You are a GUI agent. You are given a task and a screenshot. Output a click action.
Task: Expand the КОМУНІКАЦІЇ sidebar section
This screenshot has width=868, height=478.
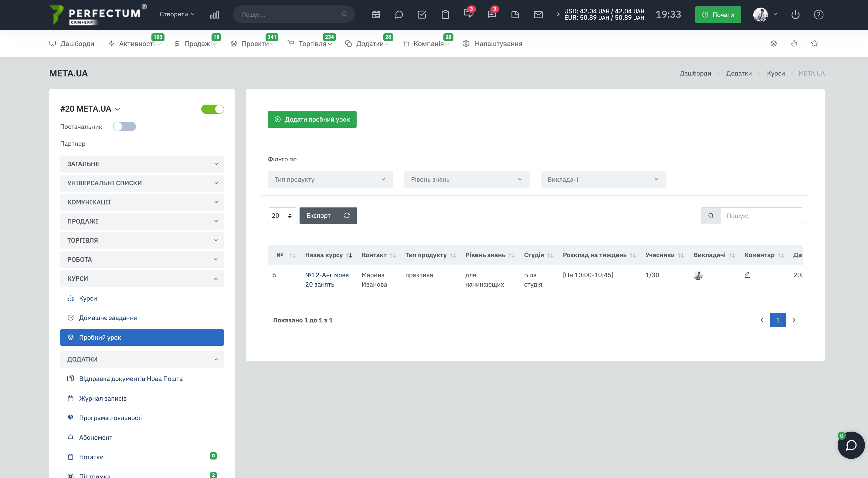tap(142, 202)
